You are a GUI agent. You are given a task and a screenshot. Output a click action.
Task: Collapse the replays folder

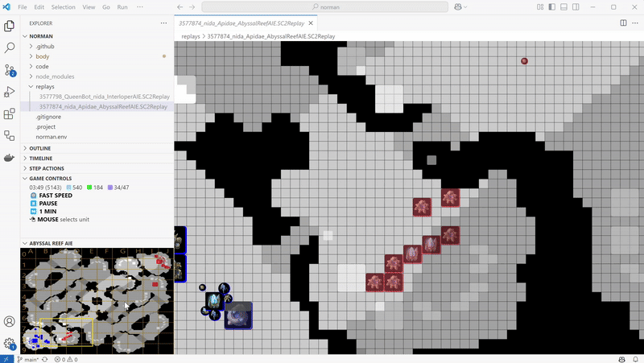pyautogui.click(x=97, y=87)
